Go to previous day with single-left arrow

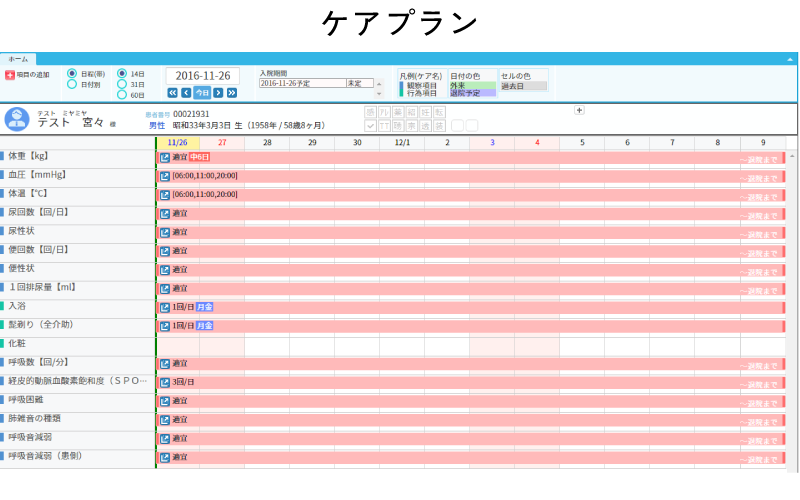pyautogui.click(x=186, y=92)
